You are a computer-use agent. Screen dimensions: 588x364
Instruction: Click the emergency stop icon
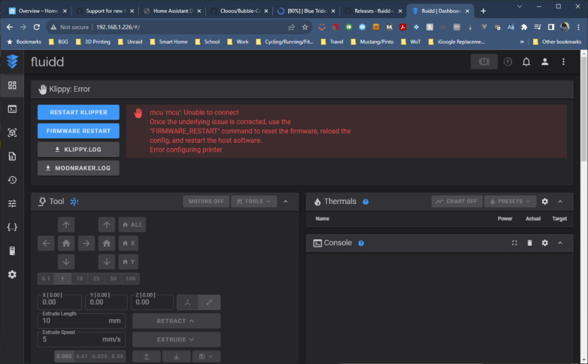[484, 62]
